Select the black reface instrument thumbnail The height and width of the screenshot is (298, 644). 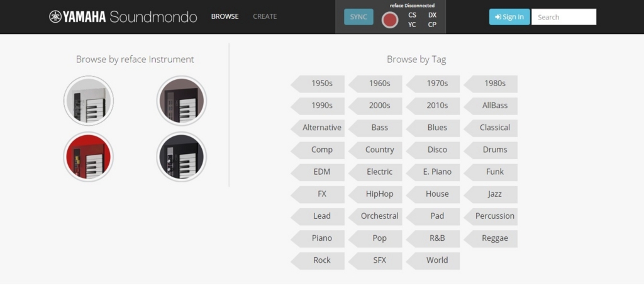tap(182, 157)
